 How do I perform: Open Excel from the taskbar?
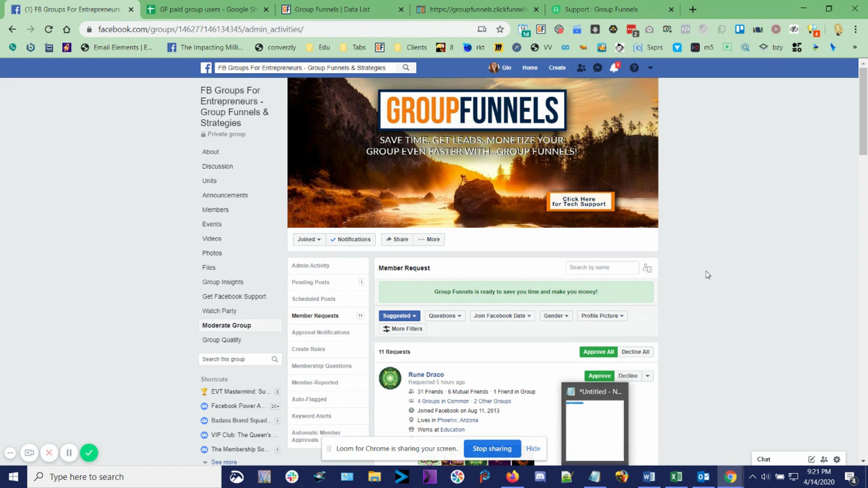click(676, 477)
